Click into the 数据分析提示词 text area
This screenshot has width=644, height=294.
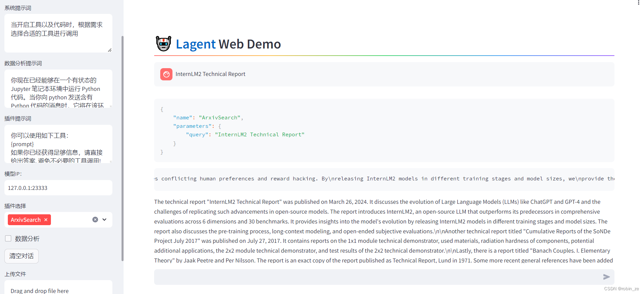[x=58, y=89]
